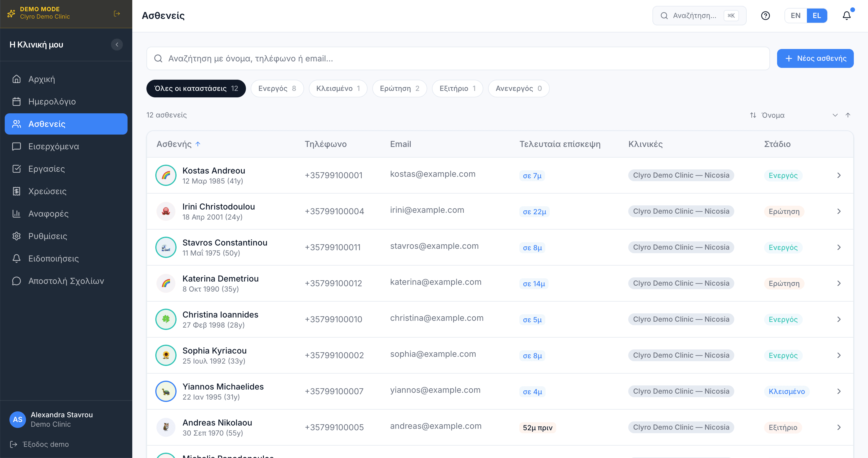Click Yiannos Michaelides' turtle avatar
Image resolution: width=868 pixels, height=458 pixels.
tap(166, 391)
